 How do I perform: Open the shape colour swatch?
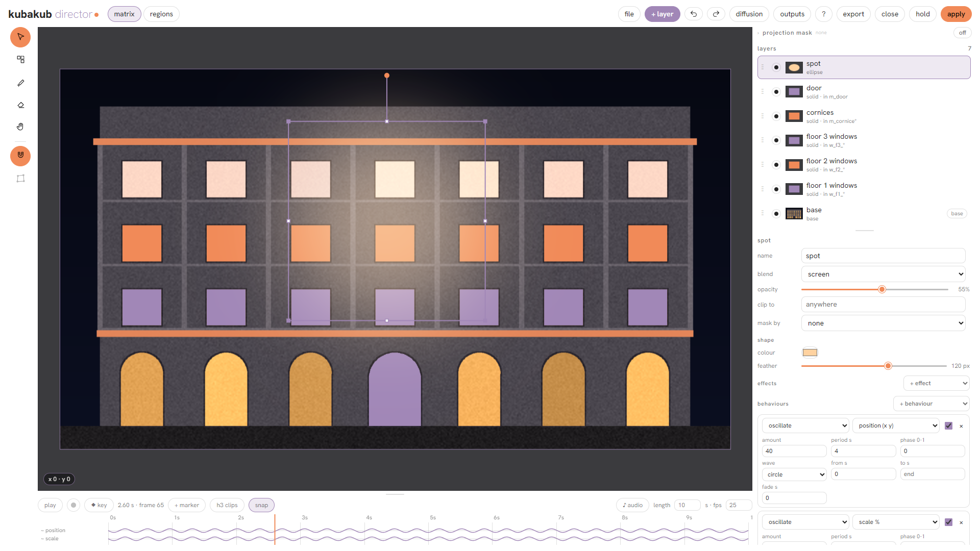coord(810,353)
